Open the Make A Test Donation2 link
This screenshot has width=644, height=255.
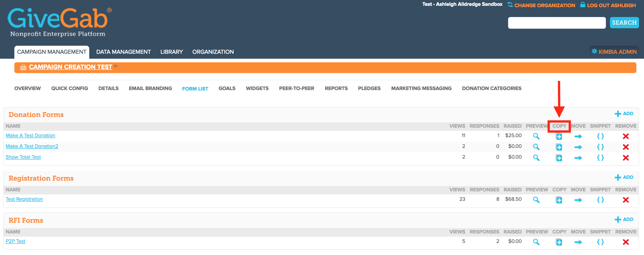point(32,146)
